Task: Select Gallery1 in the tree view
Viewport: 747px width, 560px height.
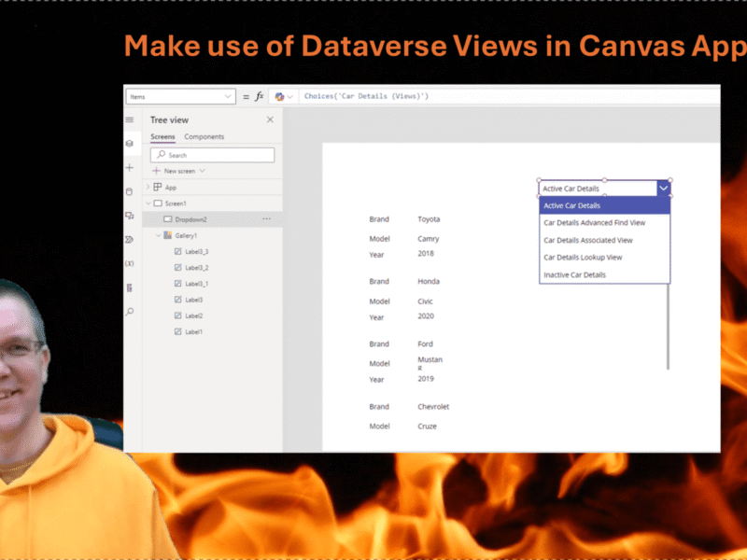Action: (186, 236)
